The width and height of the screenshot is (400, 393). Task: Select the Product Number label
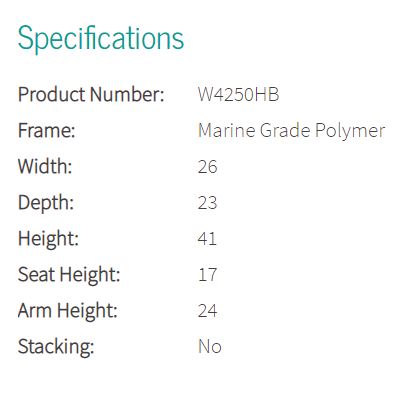point(91,94)
